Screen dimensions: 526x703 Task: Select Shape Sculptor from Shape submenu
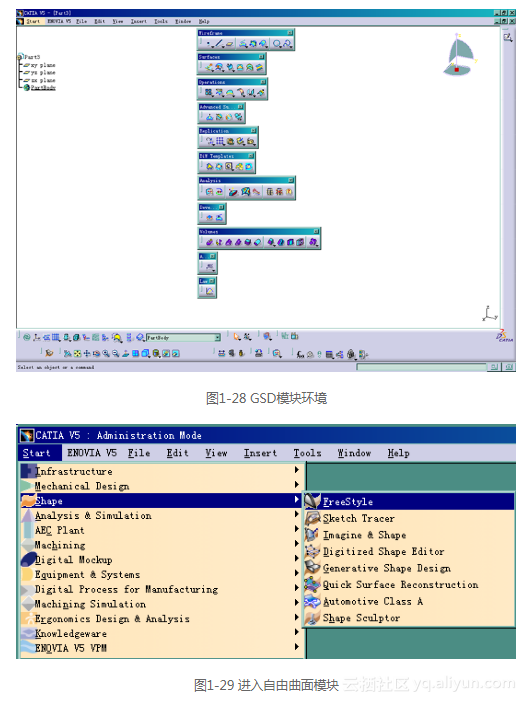[361, 618]
